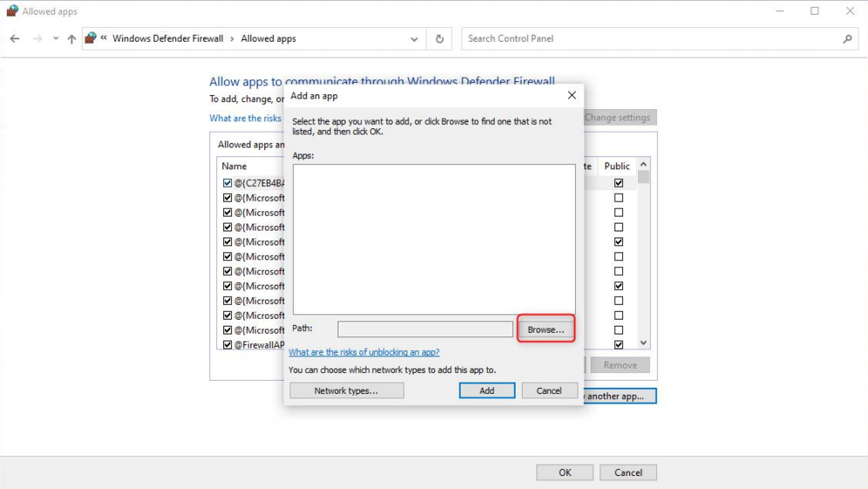Click OK at the window bottom

564,472
